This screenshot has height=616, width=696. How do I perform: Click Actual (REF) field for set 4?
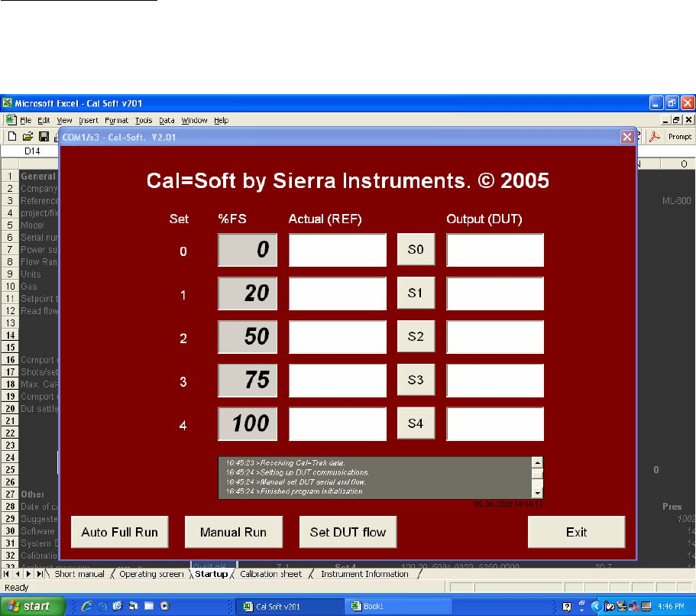[x=338, y=424]
